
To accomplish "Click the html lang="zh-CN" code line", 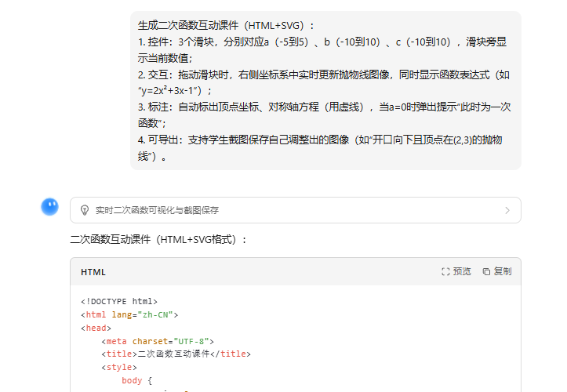I will [x=129, y=314].
